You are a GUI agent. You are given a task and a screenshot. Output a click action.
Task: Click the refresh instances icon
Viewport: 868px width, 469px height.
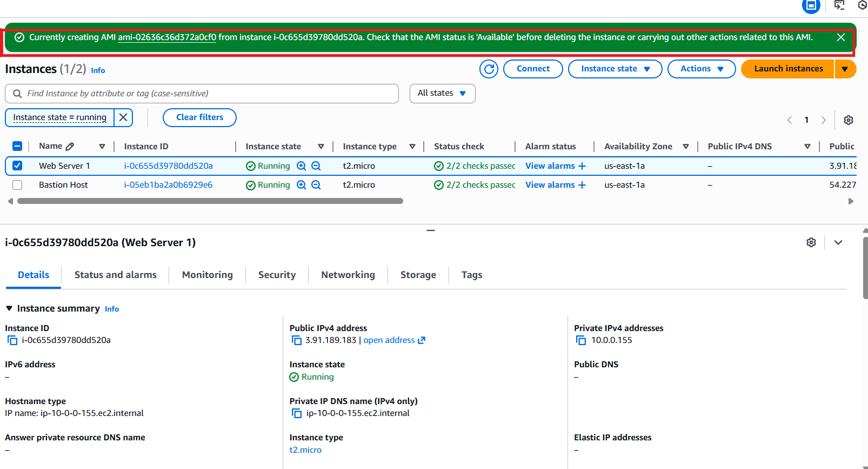pos(489,69)
